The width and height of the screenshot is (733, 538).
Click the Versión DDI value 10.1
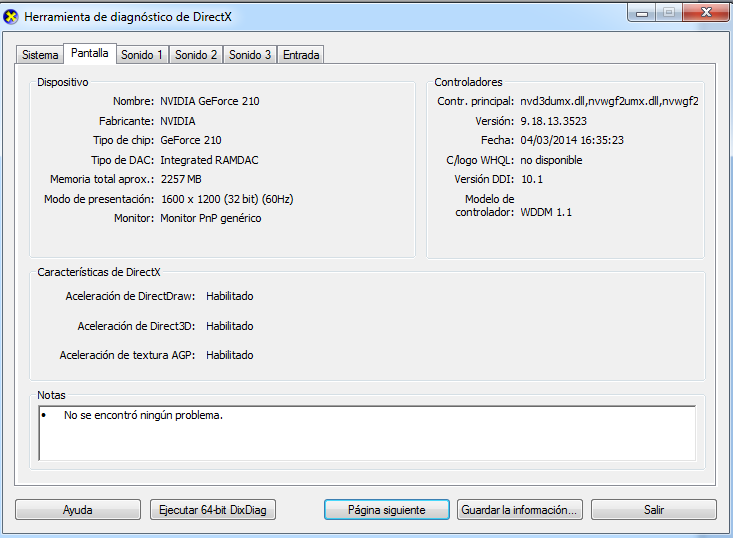click(x=532, y=179)
